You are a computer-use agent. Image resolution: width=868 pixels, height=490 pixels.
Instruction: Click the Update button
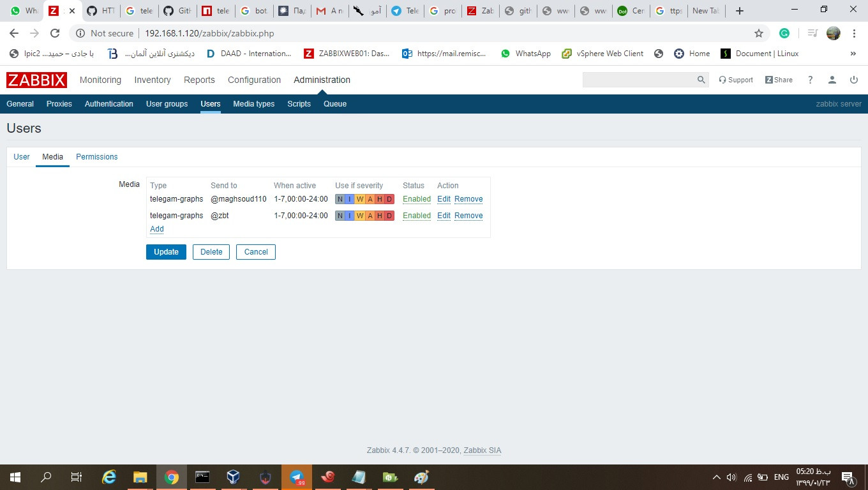166,252
